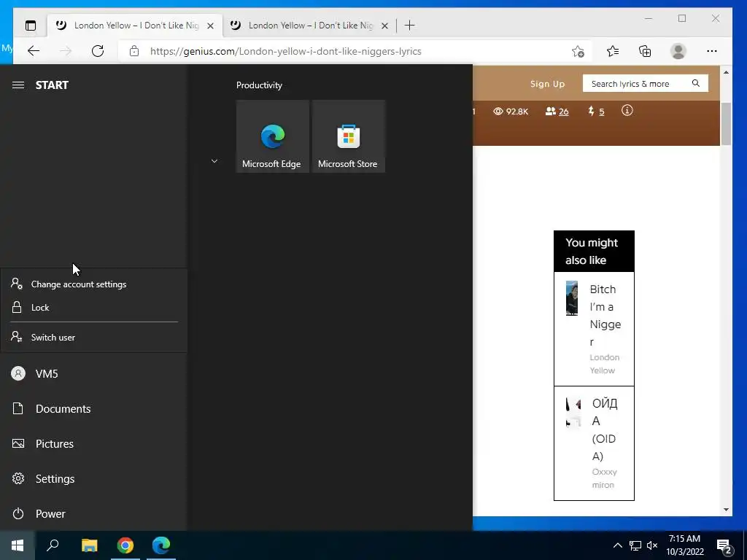Open a new browser tab
This screenshot has height=560, width=747.
(x=410, y=26)
